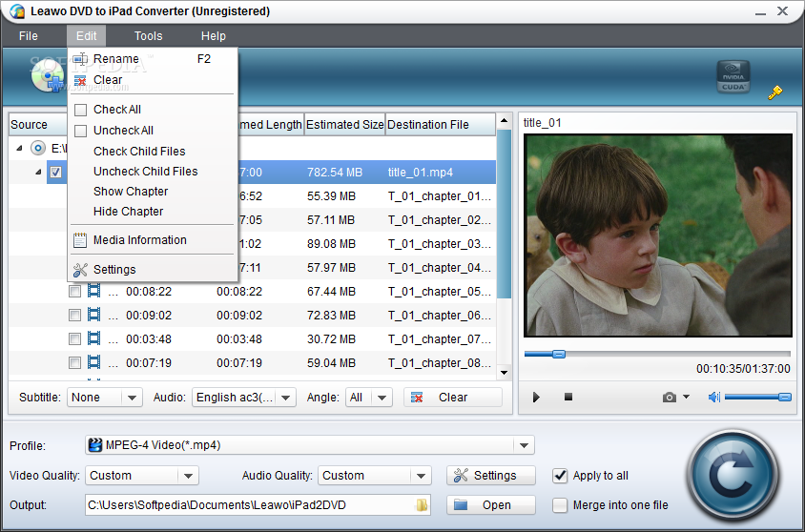Play the preview video
This screenshot has height=532, width=805.
click(x=536, y=397)
